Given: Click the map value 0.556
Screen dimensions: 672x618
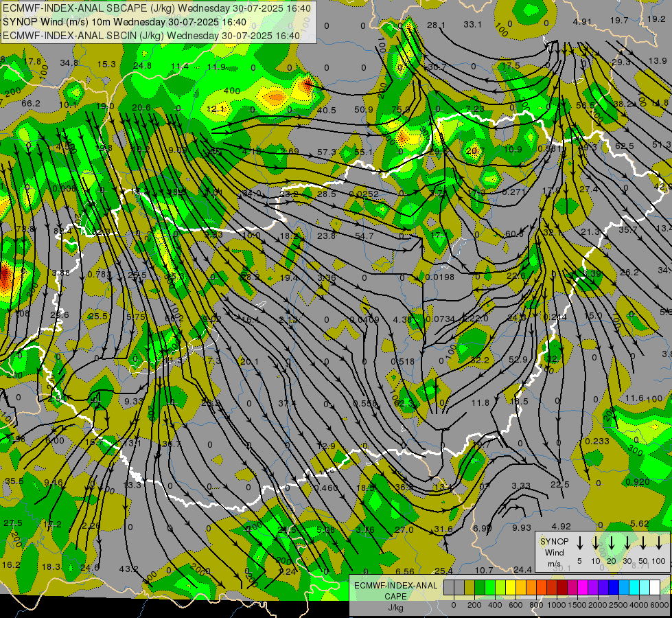Looking at the screenshot, I should 365,404.
